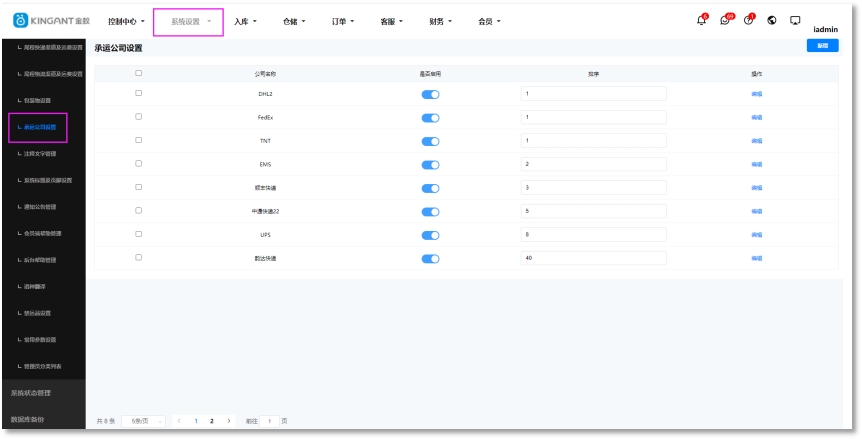Screen dimensions: 862x439
Task: Check the EMS row checkbox
Action: pos(139,164)
